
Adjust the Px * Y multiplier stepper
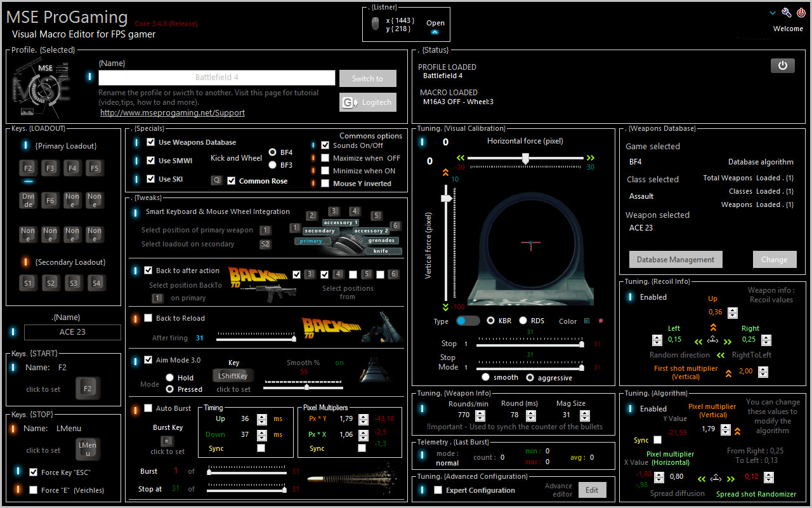coord(363,419)
